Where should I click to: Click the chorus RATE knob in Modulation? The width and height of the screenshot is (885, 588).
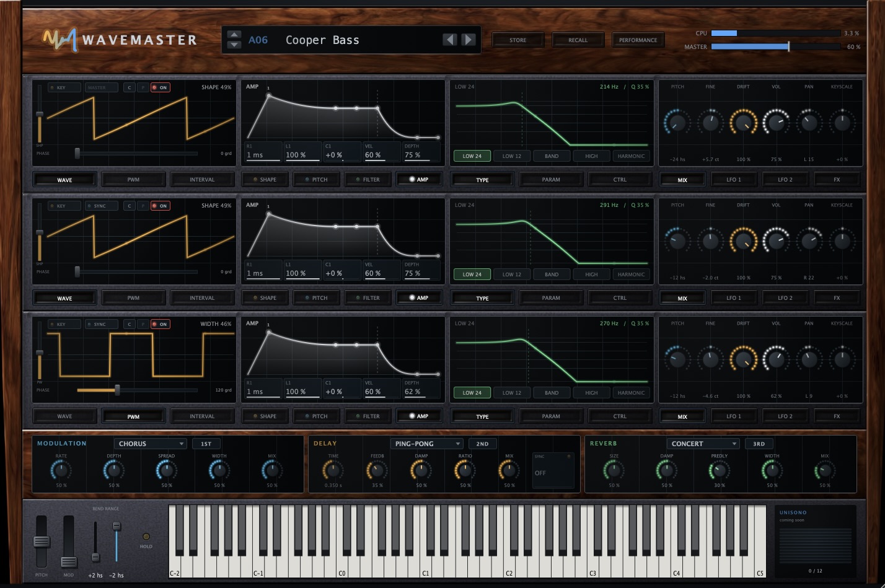pos(61,471)
